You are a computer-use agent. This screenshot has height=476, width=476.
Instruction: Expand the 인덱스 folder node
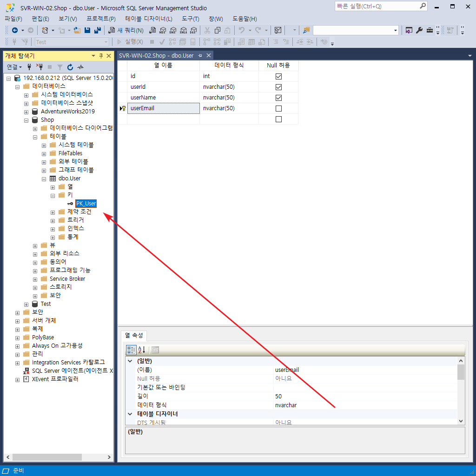point(53,229)
